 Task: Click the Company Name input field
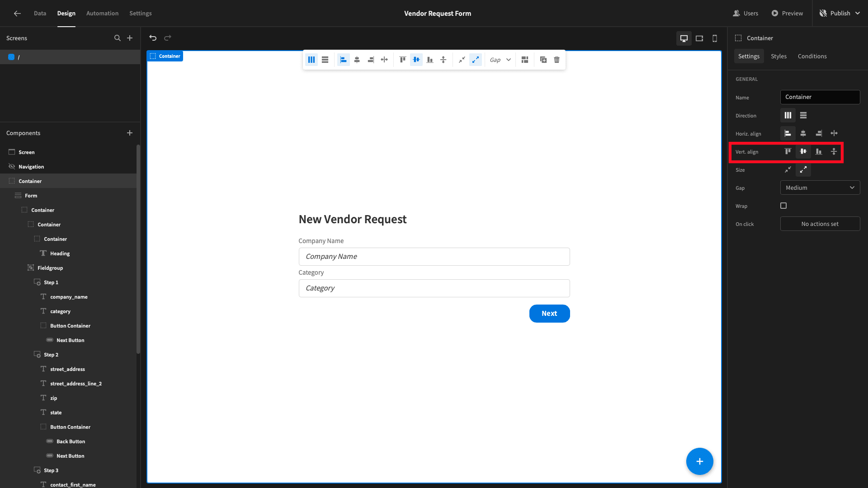(x=434, y=256)
